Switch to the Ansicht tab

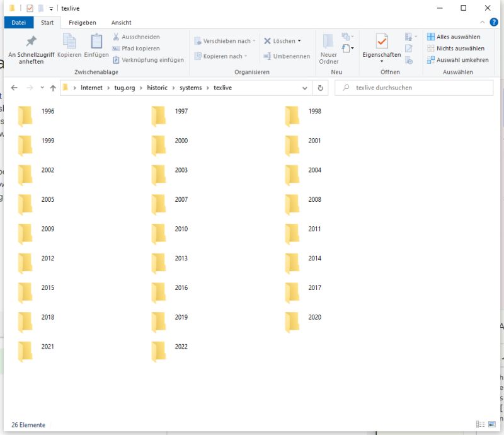coord(121,23)
